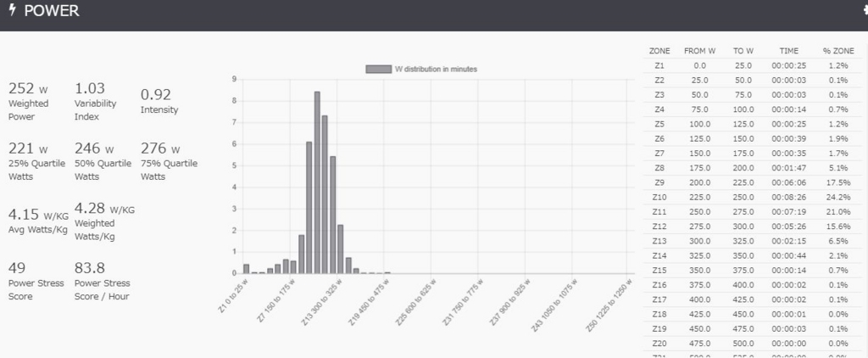
Task: Click the Z3 zone row label
Action: tap(659, 95)
